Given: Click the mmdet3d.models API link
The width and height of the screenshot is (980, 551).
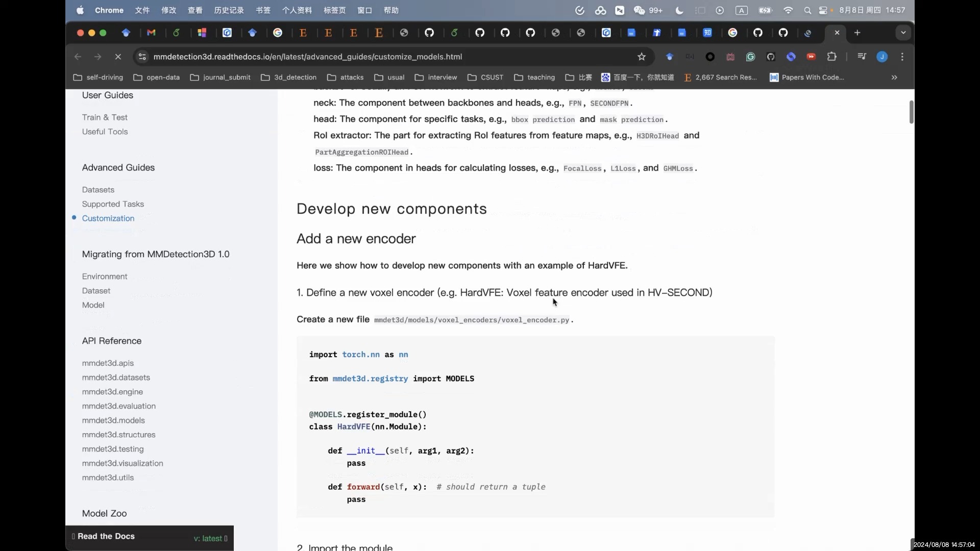Looking at the screenshot, I should (113, 420).
